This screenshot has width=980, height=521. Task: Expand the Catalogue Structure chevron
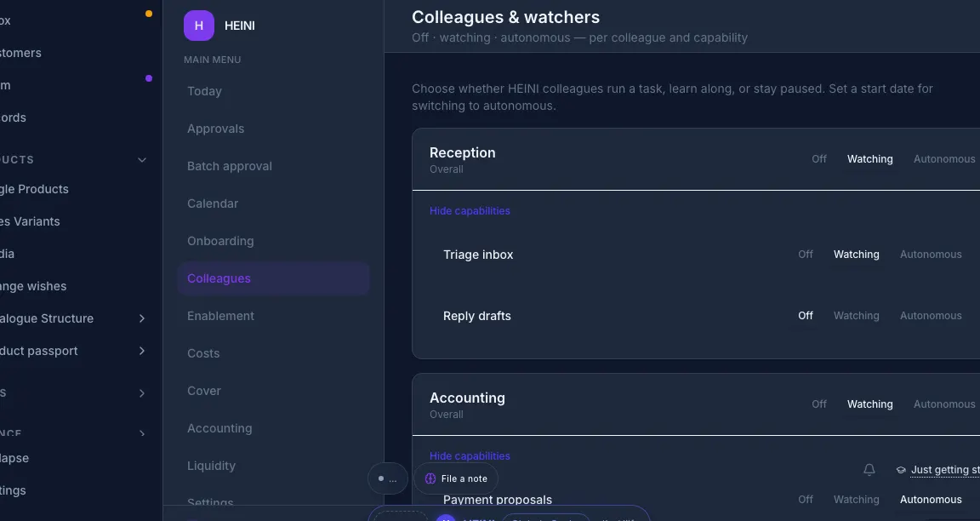point(142,318)
